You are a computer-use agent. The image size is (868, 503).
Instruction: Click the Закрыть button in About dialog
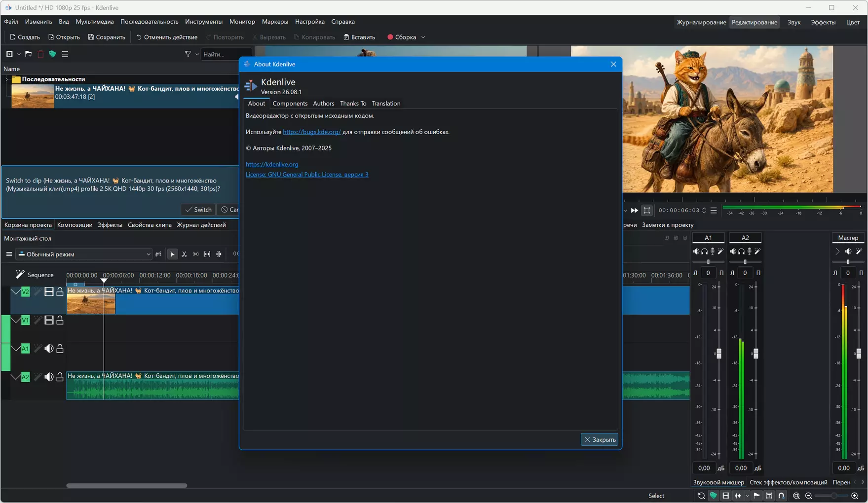tap(600, 440)
